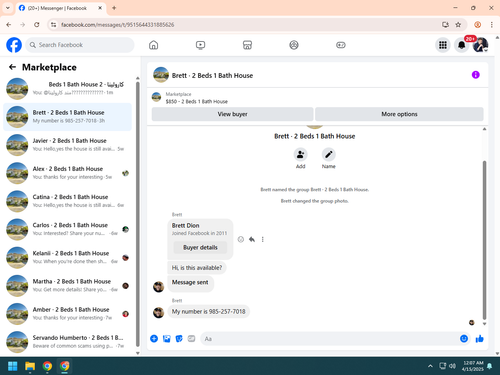
Task: Choose a GIF icon
Action: coord(191,339)
